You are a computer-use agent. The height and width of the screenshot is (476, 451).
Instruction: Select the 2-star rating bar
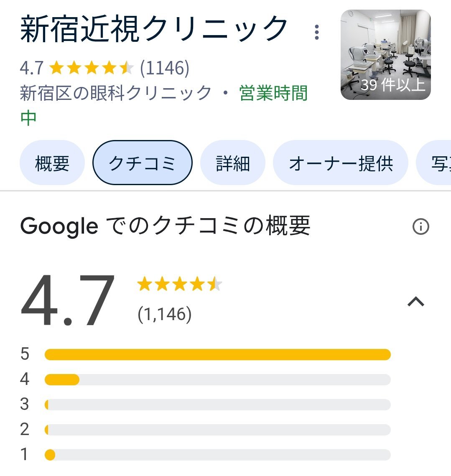[x=217, y=430]
